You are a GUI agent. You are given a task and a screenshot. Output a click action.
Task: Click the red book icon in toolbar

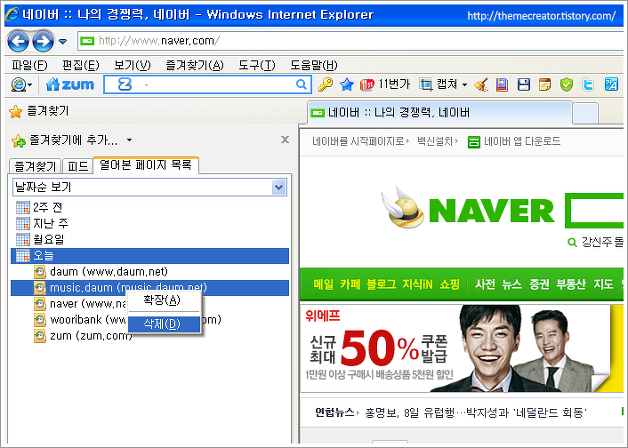(502, 84)
